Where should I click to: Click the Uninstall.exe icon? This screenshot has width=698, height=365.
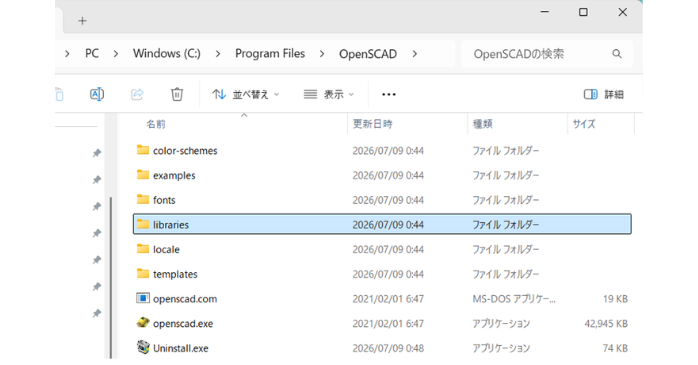[x=143, y=347]
